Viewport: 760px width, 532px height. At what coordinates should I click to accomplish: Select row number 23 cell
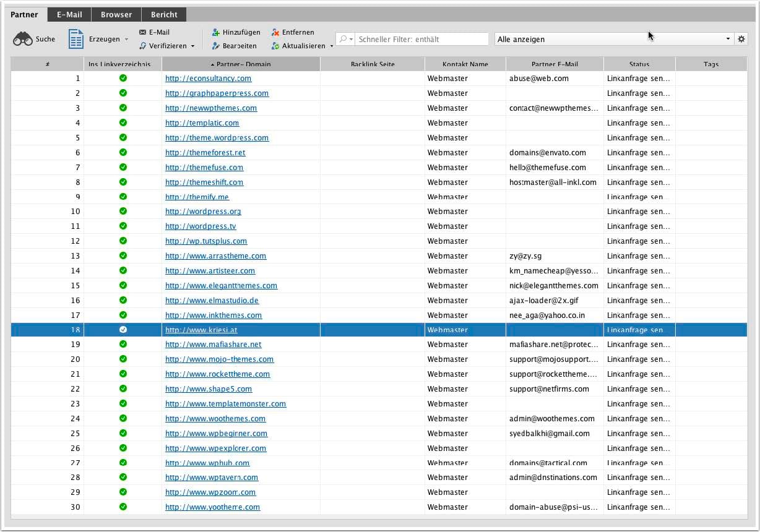pos(48,404)
